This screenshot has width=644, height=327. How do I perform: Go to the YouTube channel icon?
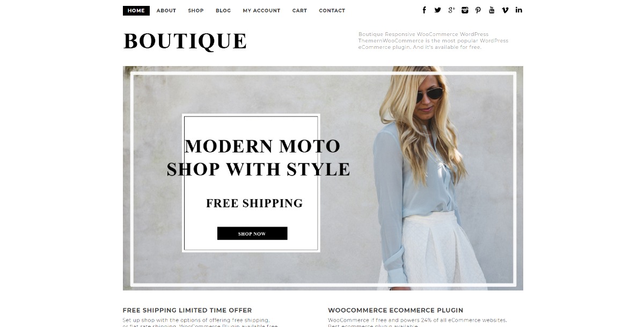pyautogui.click(x=492, y=10)
